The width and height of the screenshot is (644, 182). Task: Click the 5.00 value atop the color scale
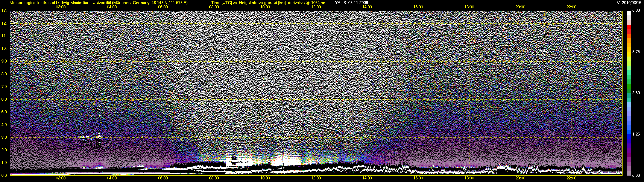point(636,10)
